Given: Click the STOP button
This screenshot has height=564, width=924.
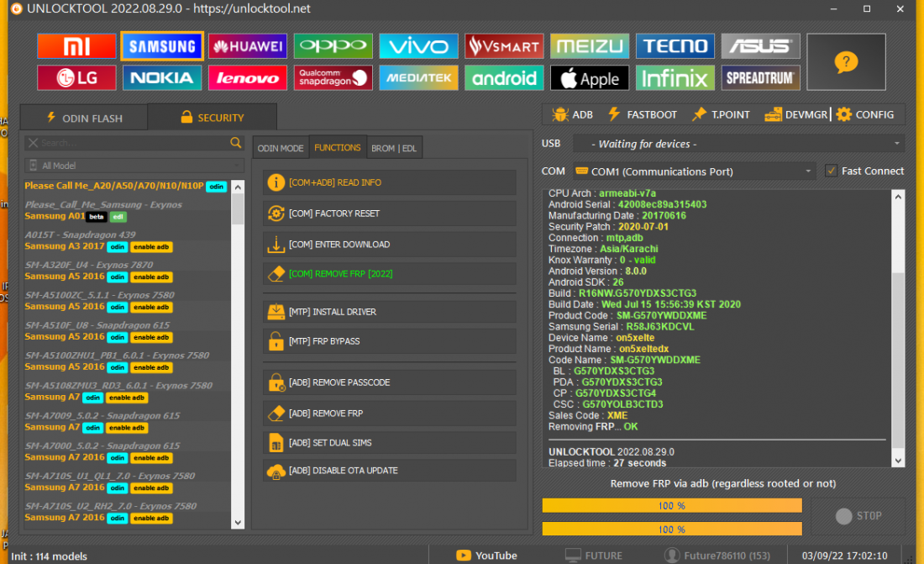Looking at the screenshot, I should 858,515.
